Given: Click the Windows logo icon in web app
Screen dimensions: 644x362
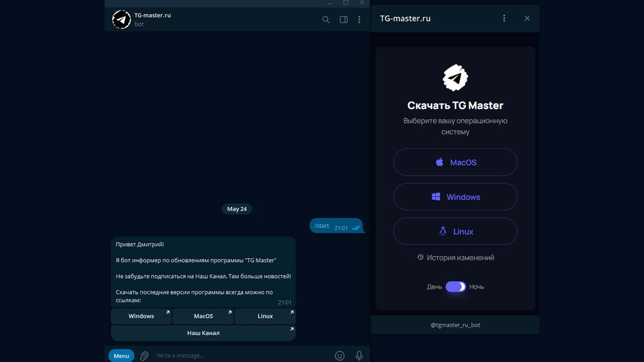Looking at the screenshot, I should pos(436,197).
